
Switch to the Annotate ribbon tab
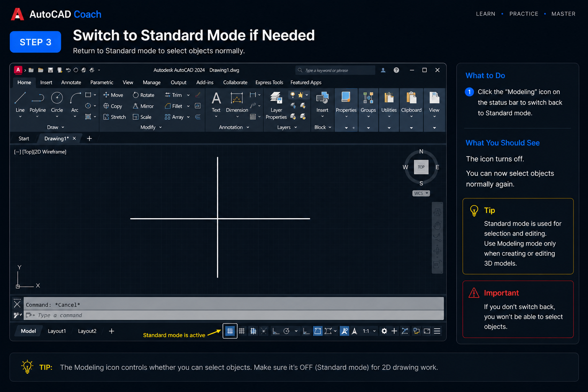coord(71,82)
